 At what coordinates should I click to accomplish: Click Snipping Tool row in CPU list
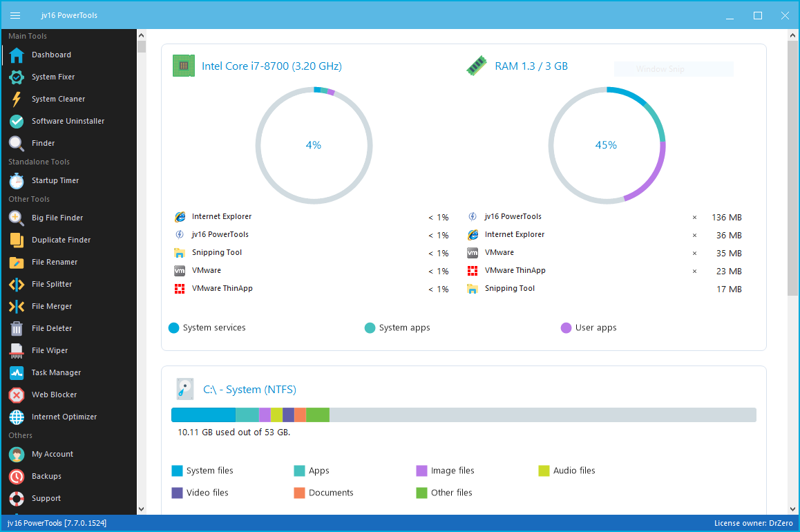311,253
